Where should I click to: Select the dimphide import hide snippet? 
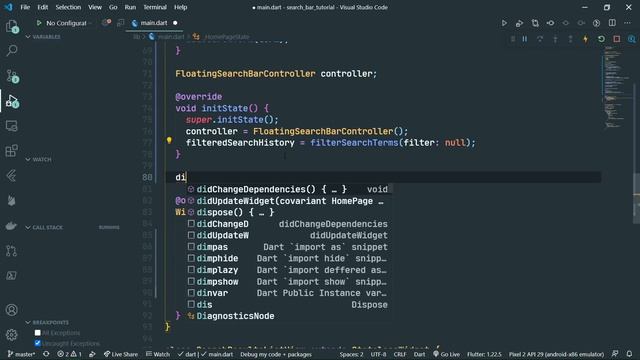pos(289,258)
